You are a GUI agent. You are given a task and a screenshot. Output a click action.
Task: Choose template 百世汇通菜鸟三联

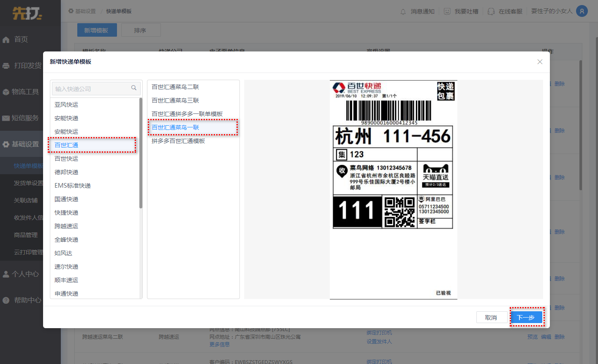tap(175, 100)
